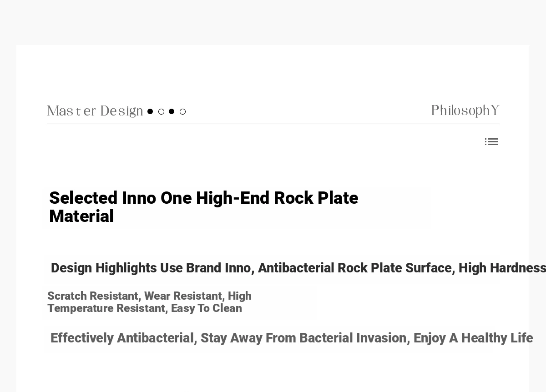The width and height of the screenshot is (546, 392).
Task: Click the "Effectively Antibacterial" phrase
Action: point(122,338)
